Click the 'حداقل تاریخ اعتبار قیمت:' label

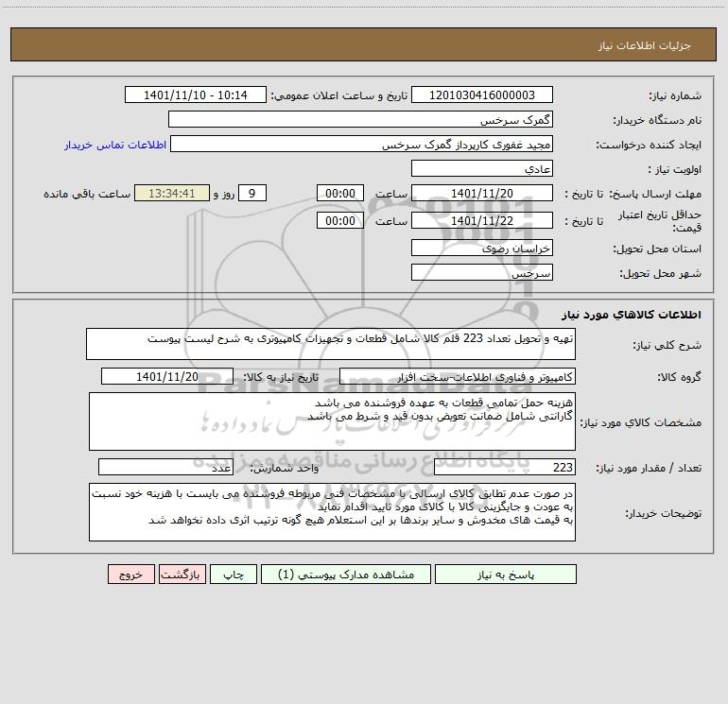point(660,221)
